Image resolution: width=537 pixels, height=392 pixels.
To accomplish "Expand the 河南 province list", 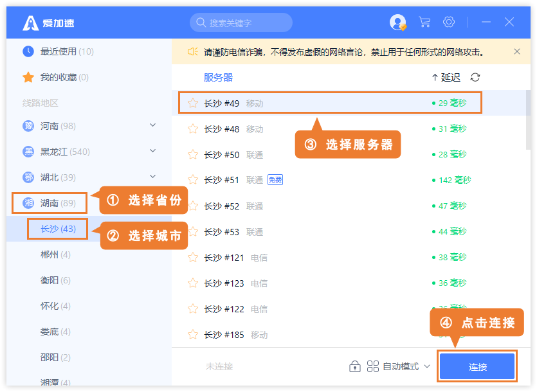I will point(152,125).
